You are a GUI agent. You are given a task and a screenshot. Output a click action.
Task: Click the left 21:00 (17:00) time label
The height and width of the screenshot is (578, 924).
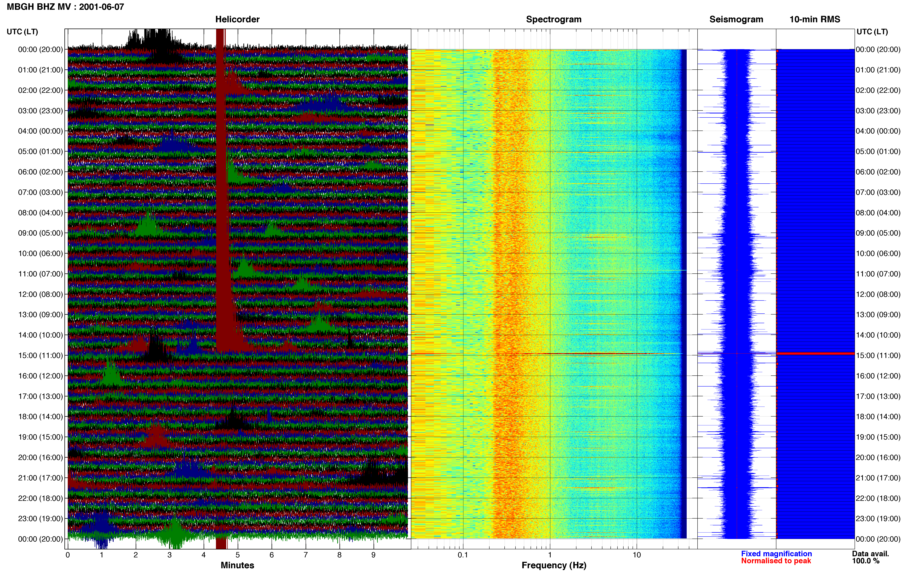click(40, 478)
